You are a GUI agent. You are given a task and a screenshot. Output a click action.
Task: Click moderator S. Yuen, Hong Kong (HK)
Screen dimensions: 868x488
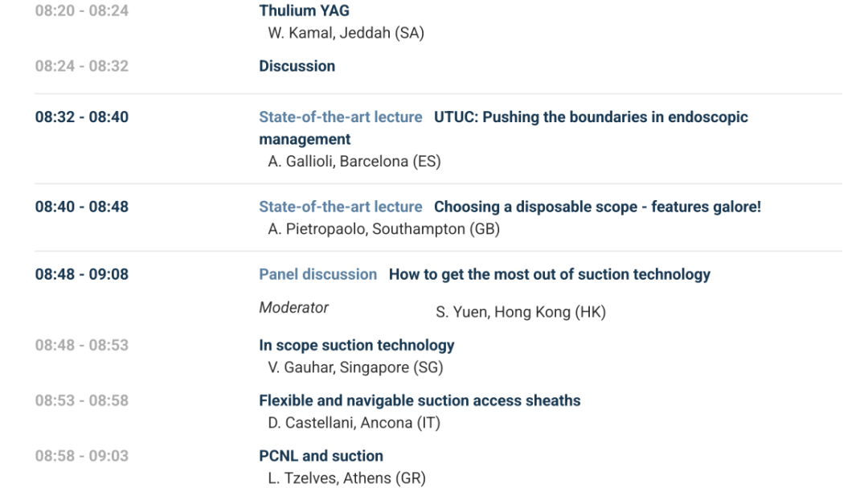coord(520,312)
